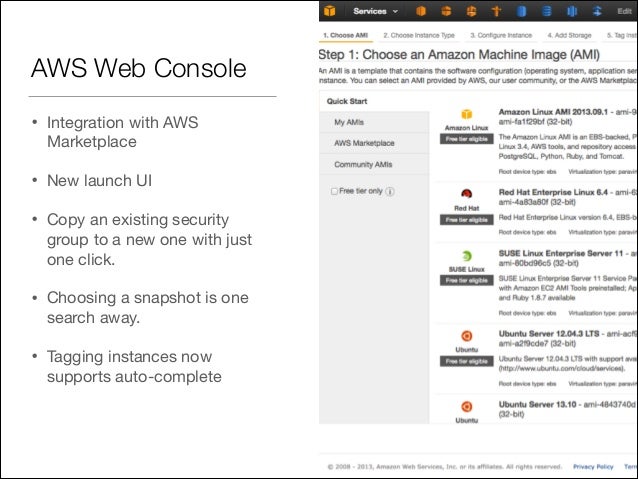
Task: Click the Red Hat logo icon
Action: pyautogui.click(x=466, y=194)
